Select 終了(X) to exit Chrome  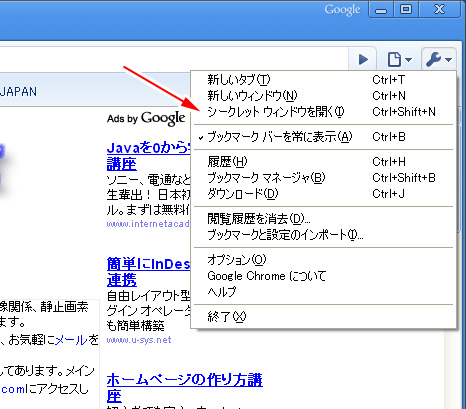pos(323,317)
